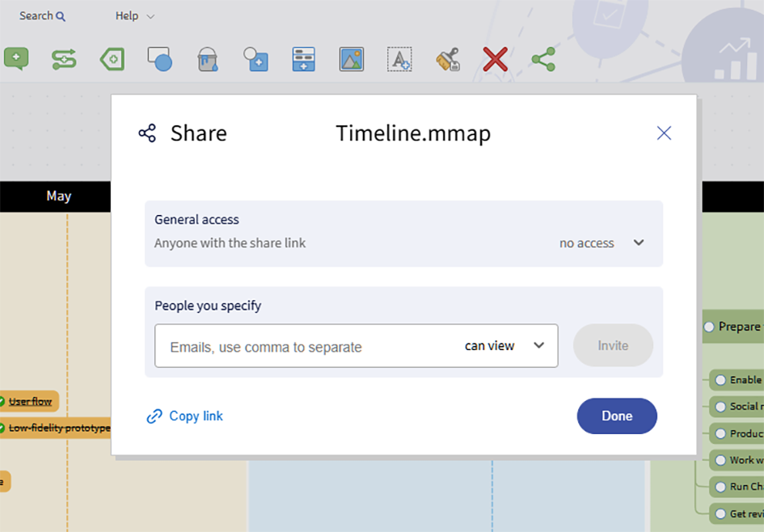Click the insert image icon

[352, 59]
